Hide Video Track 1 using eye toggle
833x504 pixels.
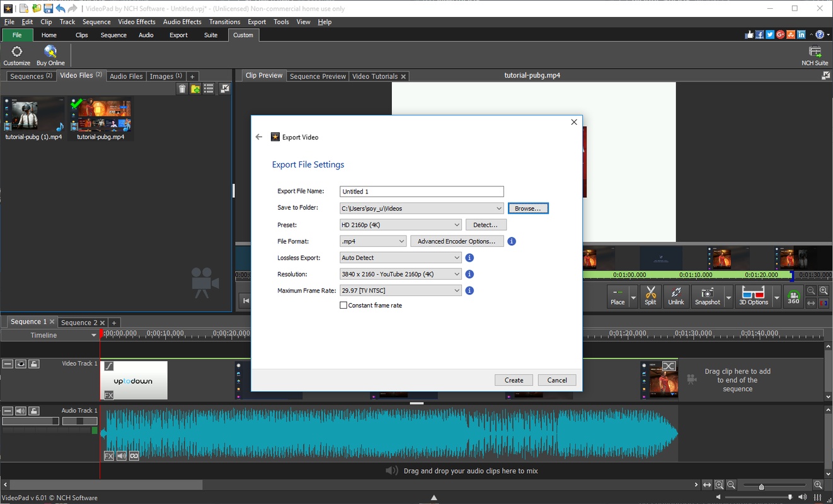pos(21,364)
